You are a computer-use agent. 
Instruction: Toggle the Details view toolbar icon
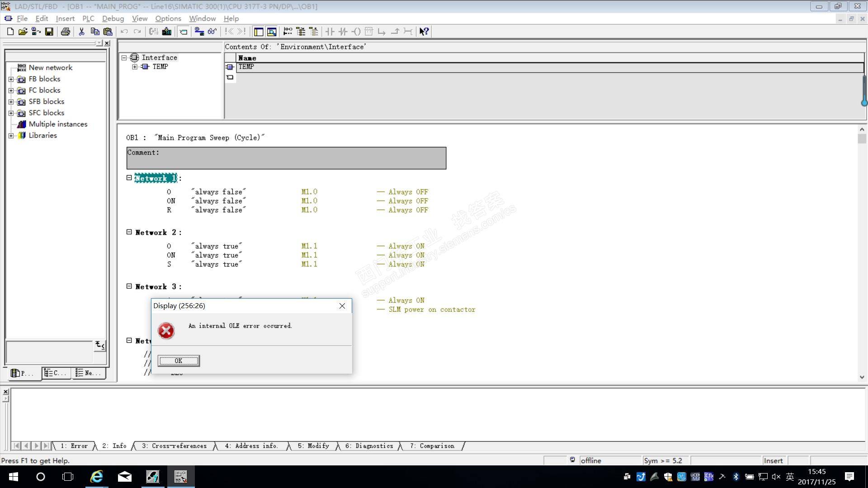[272, 32]
